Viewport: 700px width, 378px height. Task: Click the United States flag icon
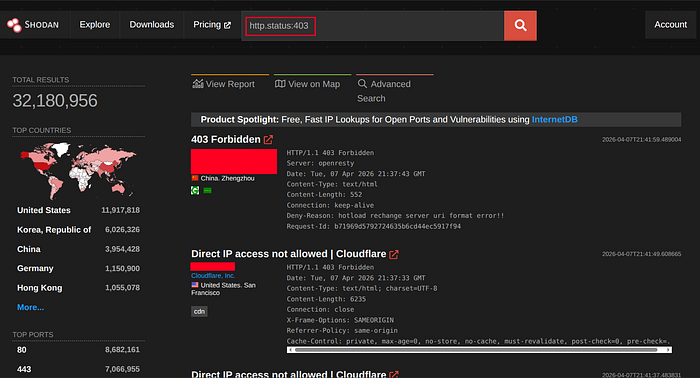(195, 285)
